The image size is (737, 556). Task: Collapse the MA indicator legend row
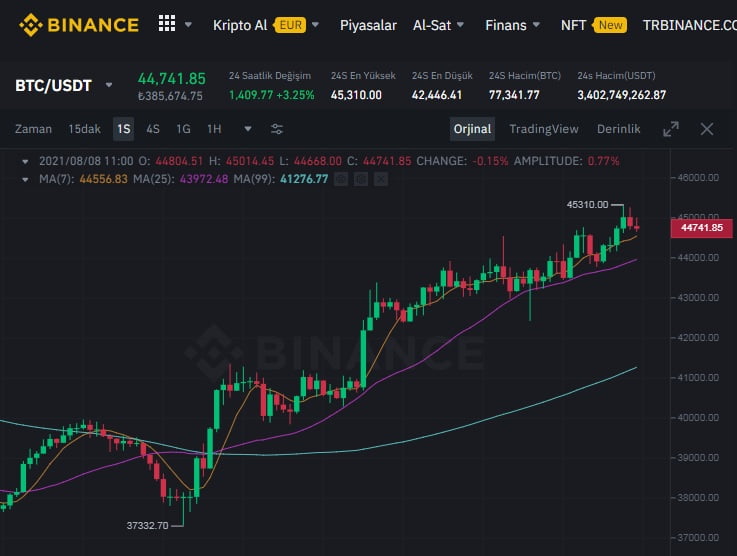click(26, 179)
